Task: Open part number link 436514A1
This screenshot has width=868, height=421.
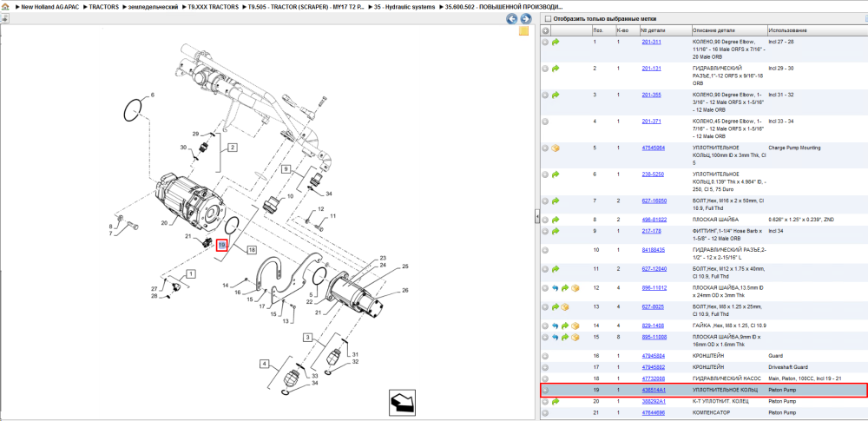Action: [654, 390]
